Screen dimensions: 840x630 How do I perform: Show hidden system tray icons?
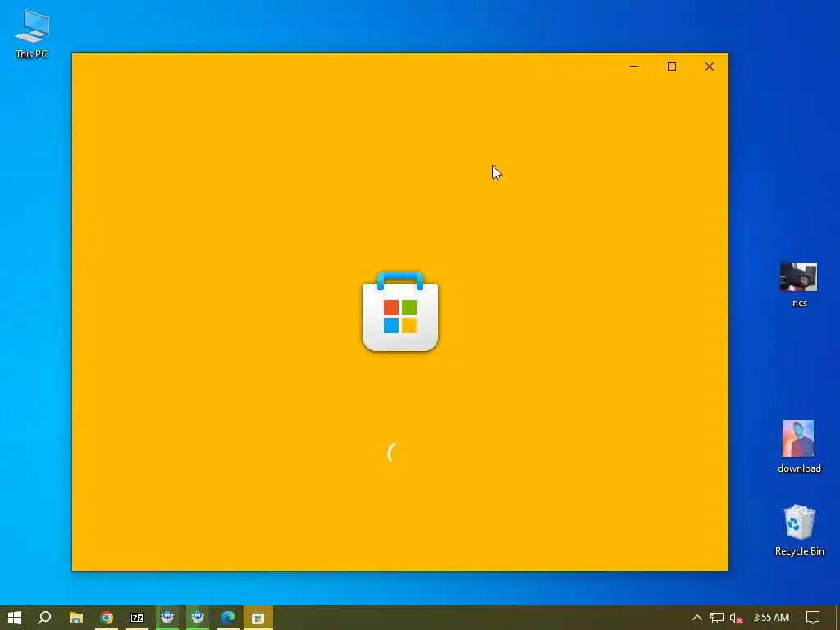pyautogui.click(x=697, y=618)
